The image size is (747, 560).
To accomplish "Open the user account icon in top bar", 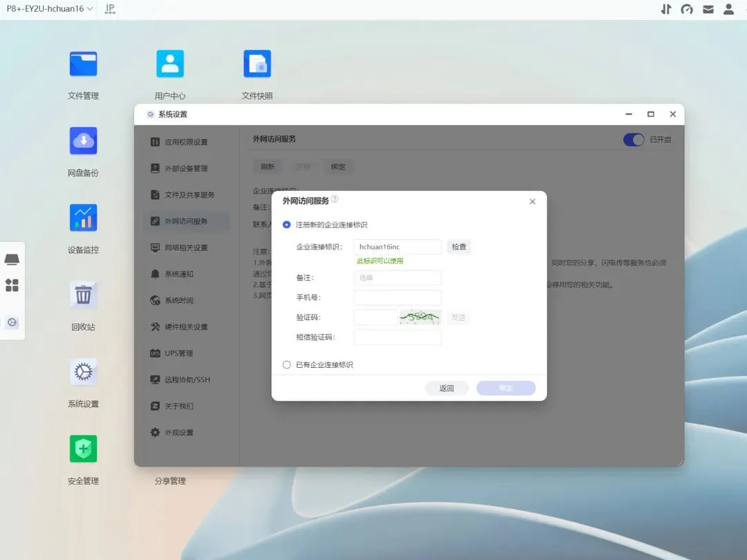I will (729, 9).
